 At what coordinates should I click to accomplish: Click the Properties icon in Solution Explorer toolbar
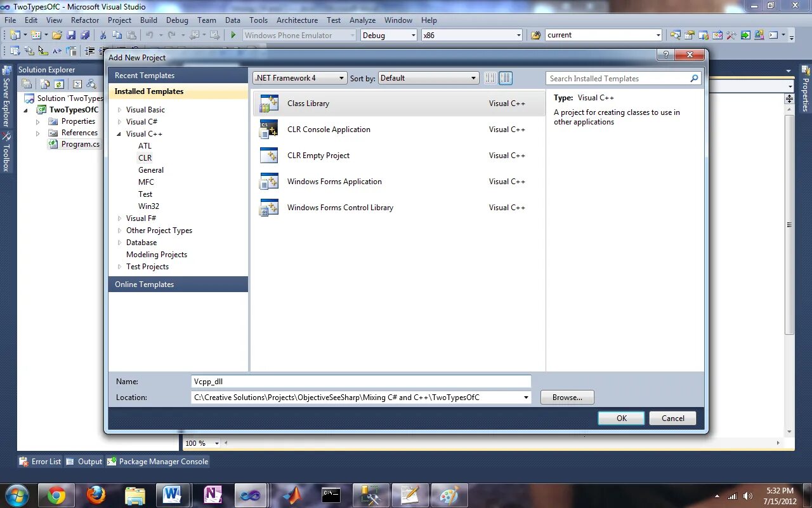[27, 84]
